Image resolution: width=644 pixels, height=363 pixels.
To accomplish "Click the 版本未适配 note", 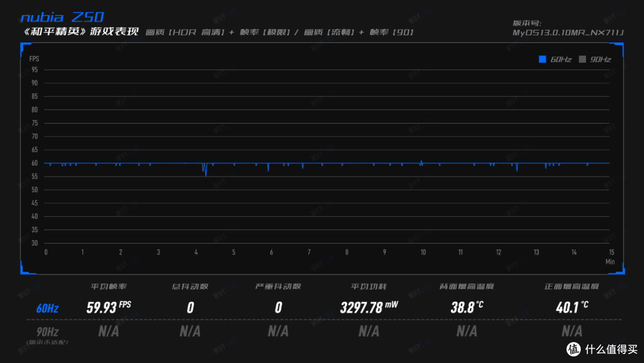I will (47, 342).
